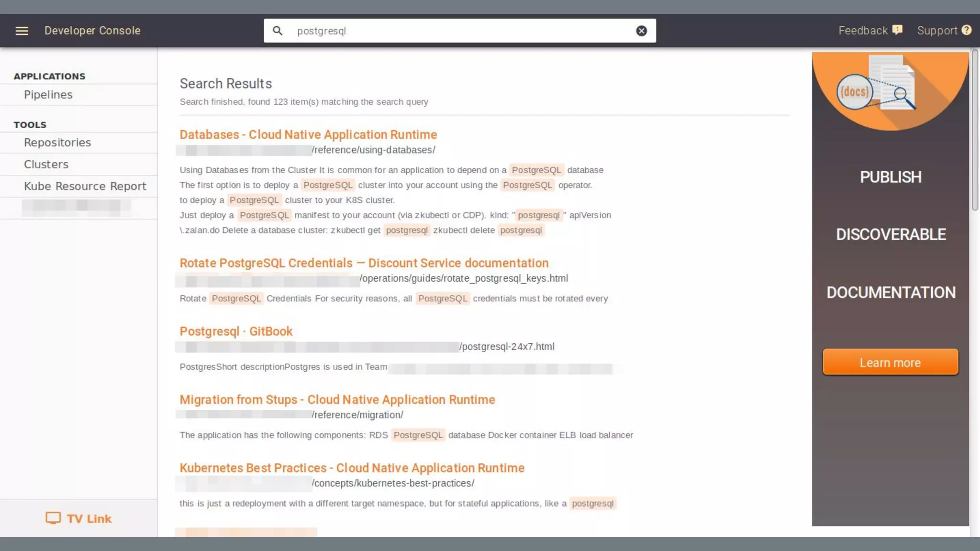980x551 pixels.
Task: Open Pipelines in the sidebar
Action: (48, 95)
